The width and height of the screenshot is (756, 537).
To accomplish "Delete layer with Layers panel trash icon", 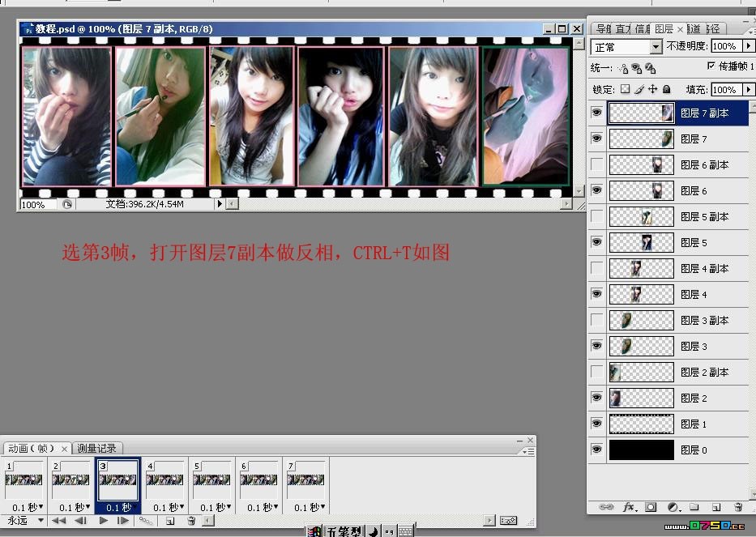I will [x=738, y=507].
